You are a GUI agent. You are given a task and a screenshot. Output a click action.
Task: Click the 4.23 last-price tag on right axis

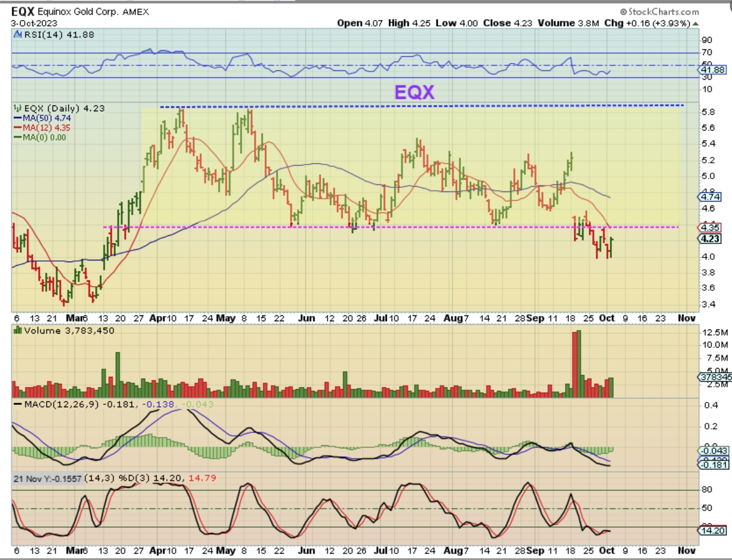click(x=710, y=239)
